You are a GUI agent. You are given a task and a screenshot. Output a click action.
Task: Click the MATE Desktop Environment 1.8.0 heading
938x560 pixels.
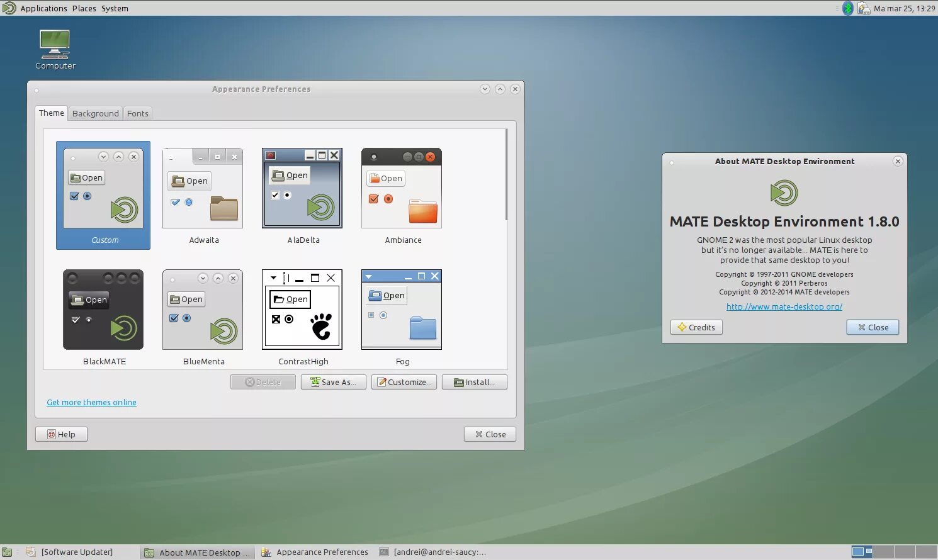pos(784,221)
